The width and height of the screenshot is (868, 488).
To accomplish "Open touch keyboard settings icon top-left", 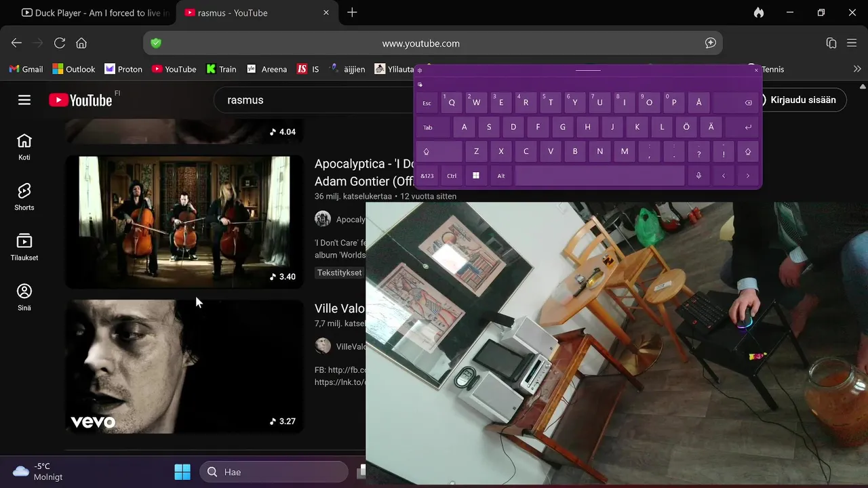I will 420,70.
